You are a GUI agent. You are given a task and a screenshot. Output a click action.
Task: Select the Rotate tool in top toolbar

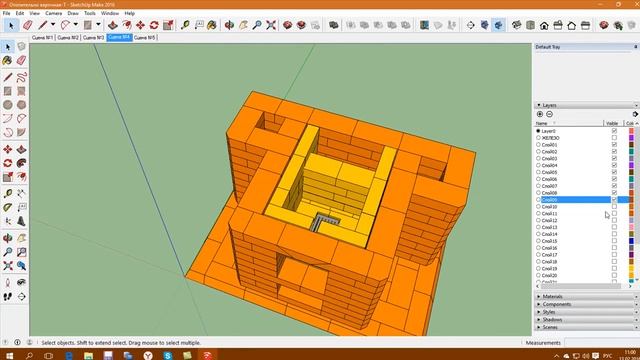pyautogui.click(x=154, y=25)
